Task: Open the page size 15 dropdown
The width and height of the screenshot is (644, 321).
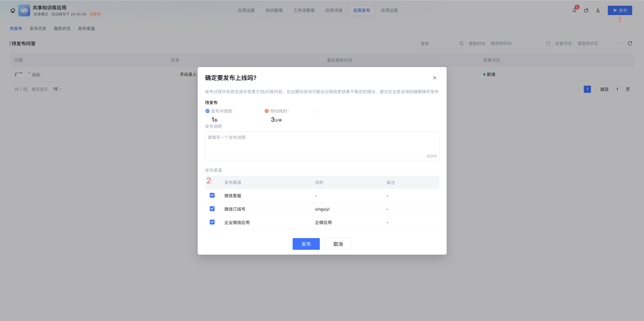Action: click(58, 89)
